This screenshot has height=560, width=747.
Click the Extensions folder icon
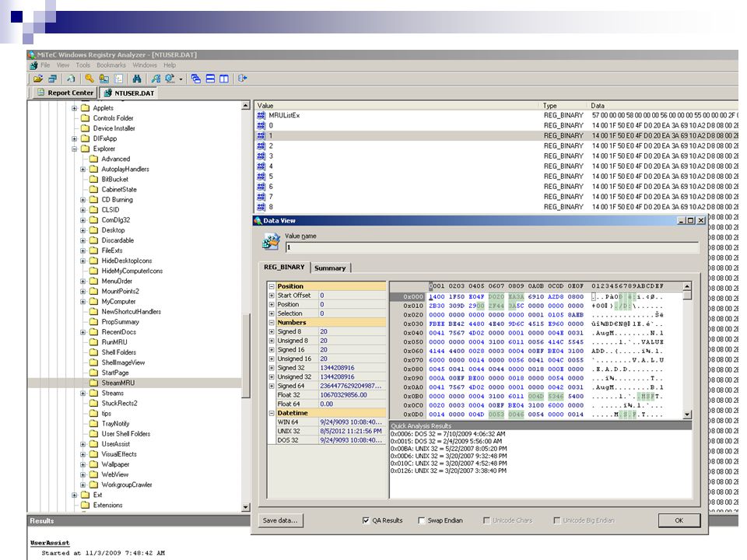pos(86,505)
